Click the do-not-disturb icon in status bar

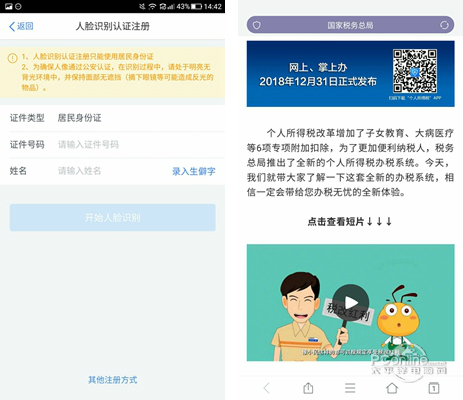[x=18, y=6]
